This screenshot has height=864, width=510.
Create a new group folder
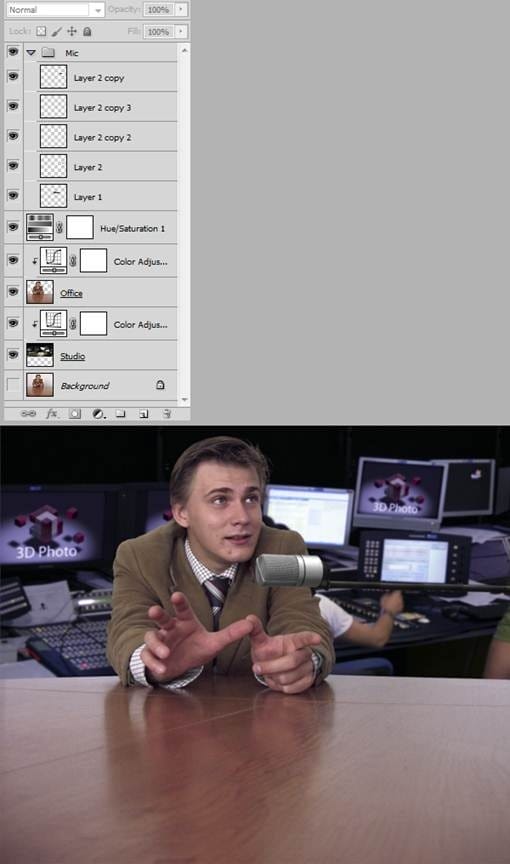click(121, 414)
